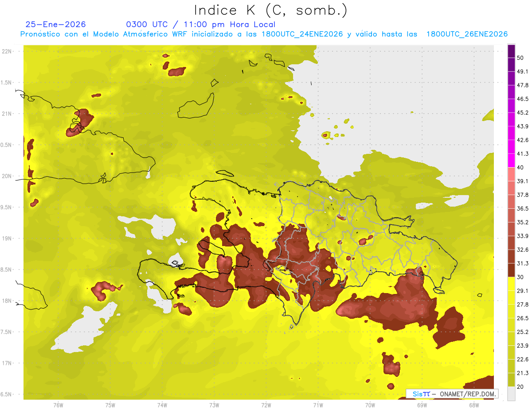532x411 pixels.
Task: Select the dark brown swatch between 30 and 31.3
Action: click(511, 270)
